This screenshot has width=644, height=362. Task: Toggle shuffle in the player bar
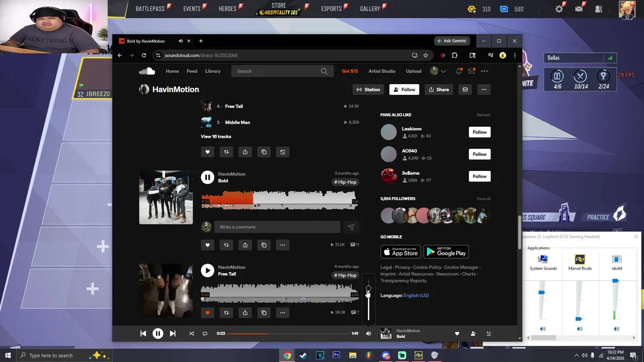coord(191,333)
